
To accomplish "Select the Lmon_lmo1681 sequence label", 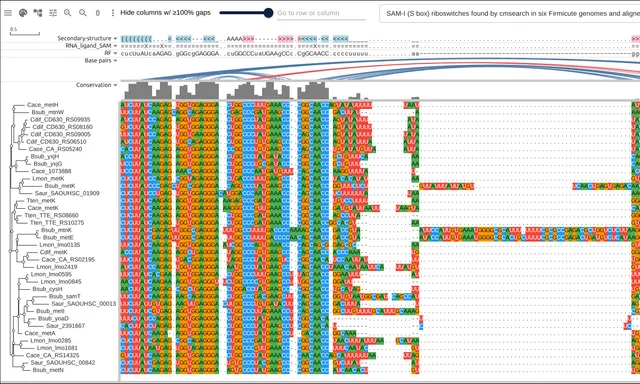I will 57,347.
